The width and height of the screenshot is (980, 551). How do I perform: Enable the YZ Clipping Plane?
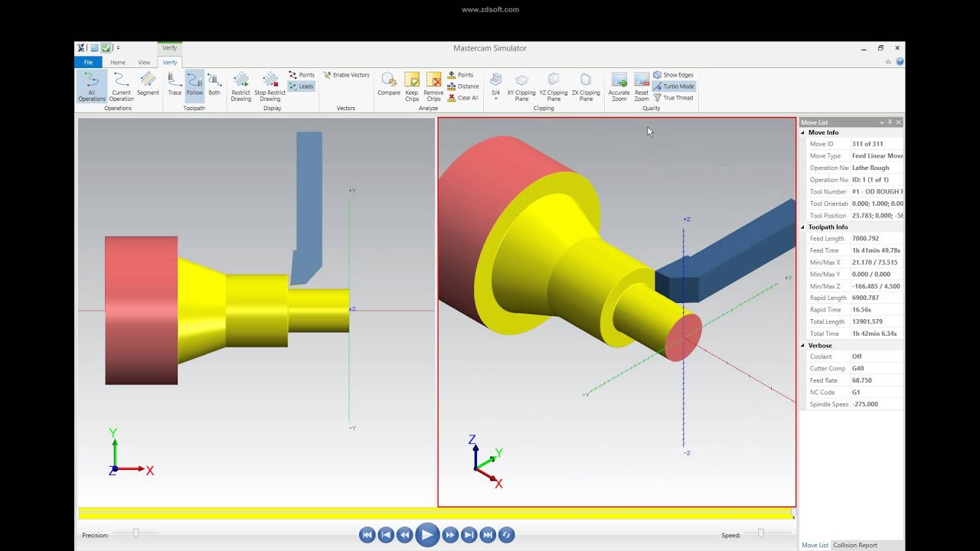tap(554, 86)
